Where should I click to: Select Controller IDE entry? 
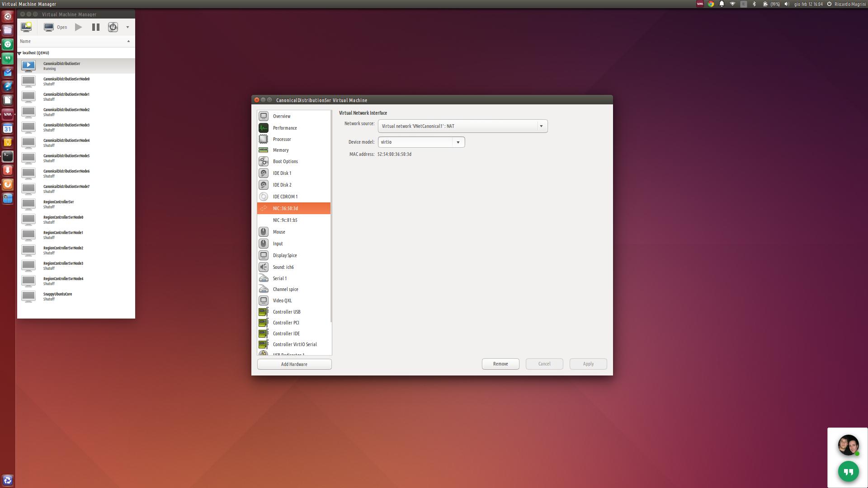click(294, 333)
